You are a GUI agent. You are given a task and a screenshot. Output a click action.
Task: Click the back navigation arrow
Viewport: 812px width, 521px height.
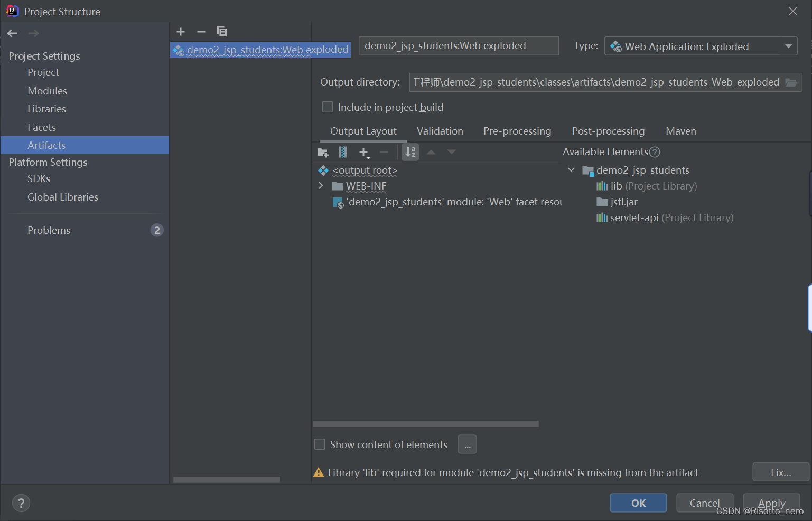13,33
